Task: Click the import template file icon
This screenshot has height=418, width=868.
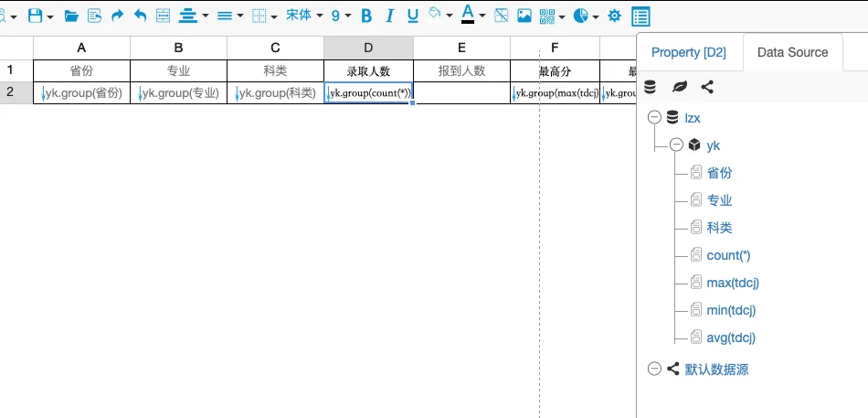Action: point(95,16)
